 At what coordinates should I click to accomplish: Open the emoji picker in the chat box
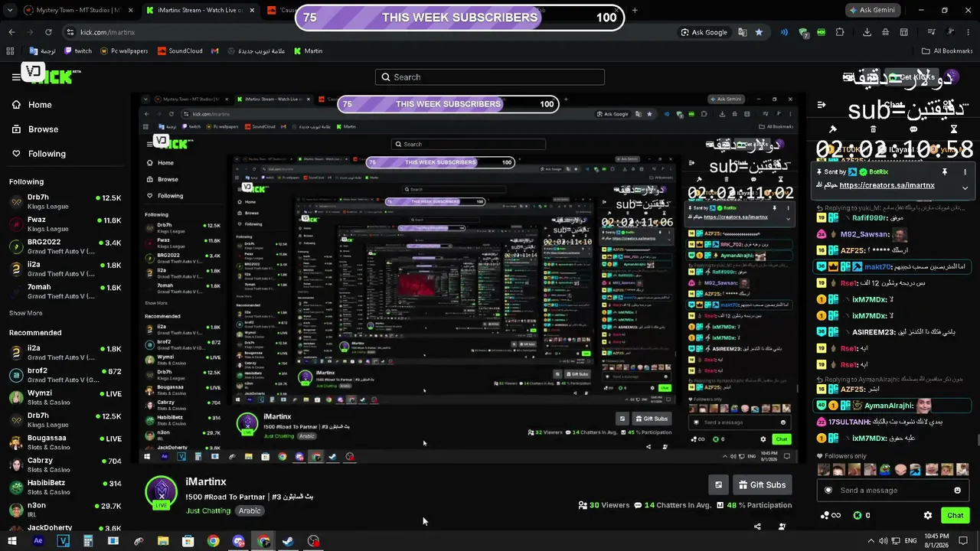pos(957,491)
